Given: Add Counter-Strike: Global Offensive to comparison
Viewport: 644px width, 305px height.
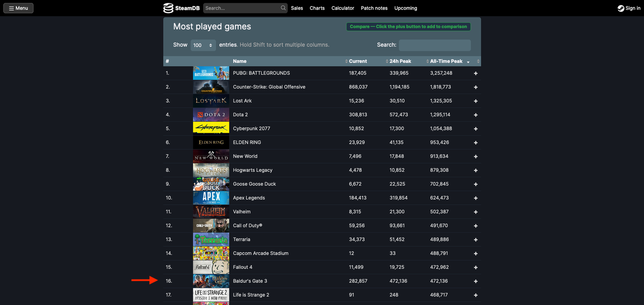Looking at the screenshot, I should (x=476, y=87).
